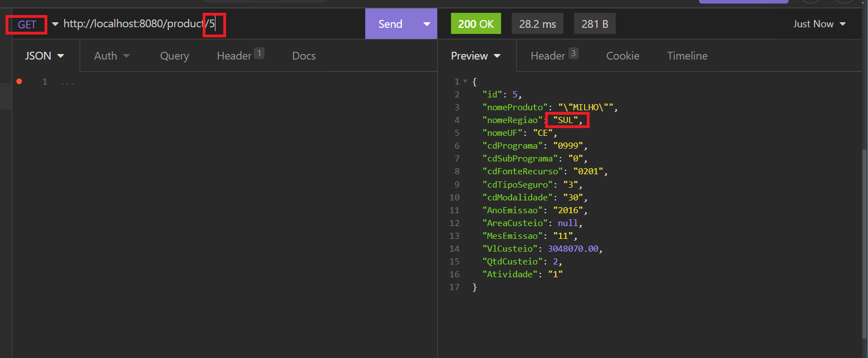Click the red dot marker beside line 1

19,81
